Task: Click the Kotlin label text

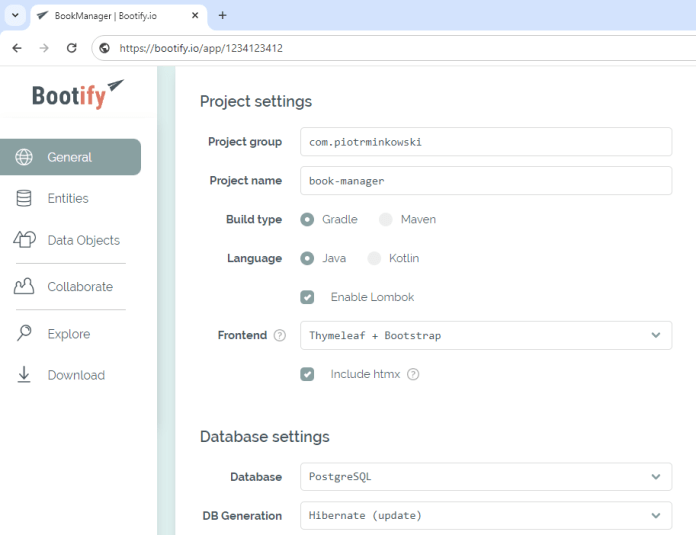Action: 404,258
